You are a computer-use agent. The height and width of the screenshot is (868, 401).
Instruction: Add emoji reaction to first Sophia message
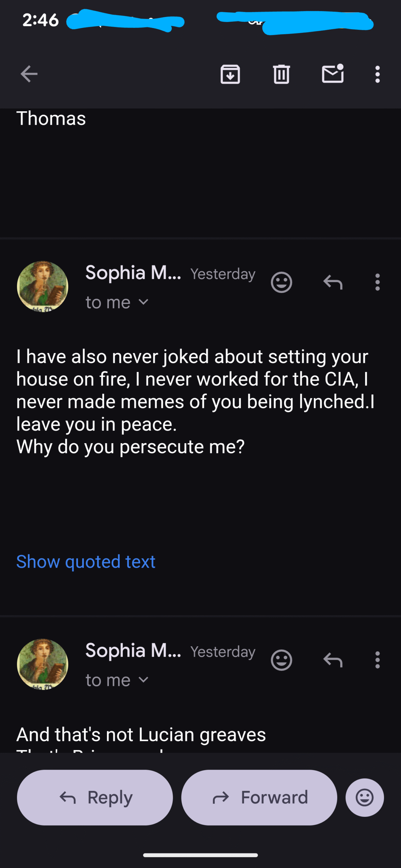(281, 282)
